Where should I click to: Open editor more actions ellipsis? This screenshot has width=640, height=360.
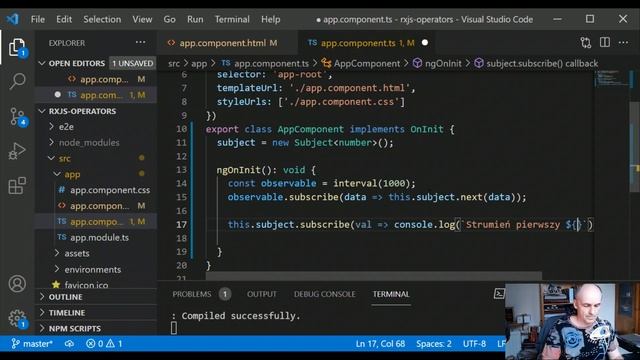coord(623,42)
